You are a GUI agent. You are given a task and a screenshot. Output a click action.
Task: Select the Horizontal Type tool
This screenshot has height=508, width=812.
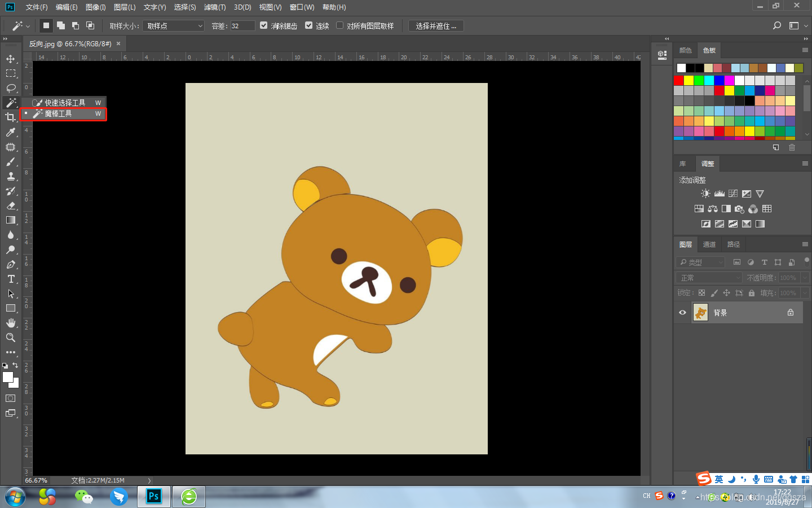click(11, 279)
